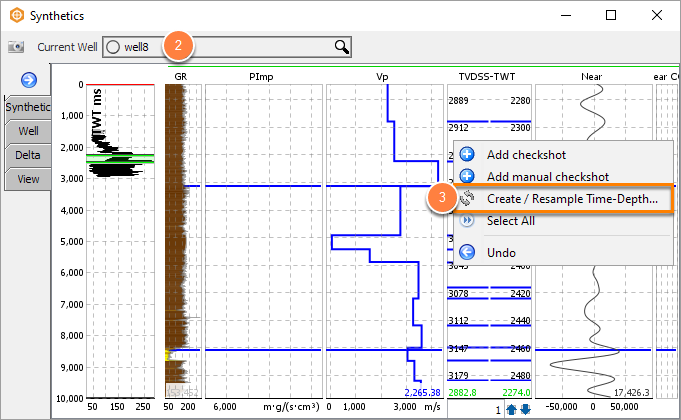
Task: Click the 2889 2280 checkshot row
Action: click(489, 100)
